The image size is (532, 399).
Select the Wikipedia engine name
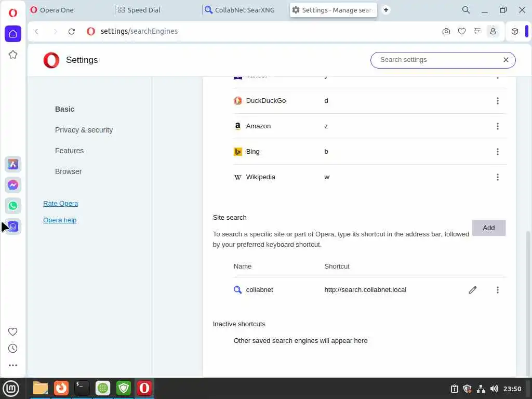[x=260, y=177]
